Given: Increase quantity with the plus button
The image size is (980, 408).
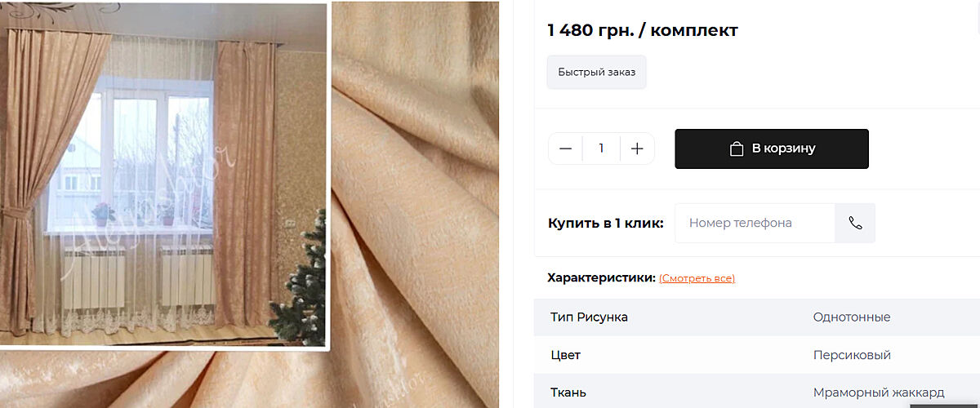Looking at the screenshot, I should 638,149.
